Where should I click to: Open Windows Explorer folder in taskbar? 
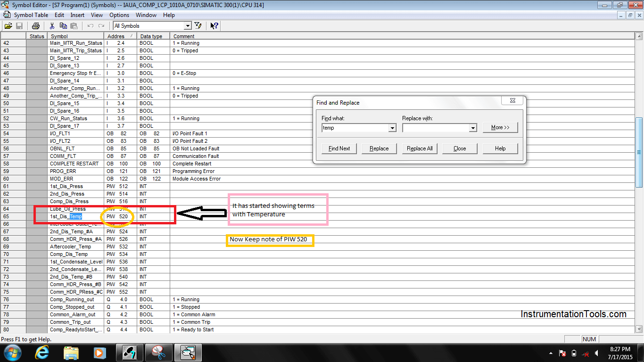click(71, 353)
